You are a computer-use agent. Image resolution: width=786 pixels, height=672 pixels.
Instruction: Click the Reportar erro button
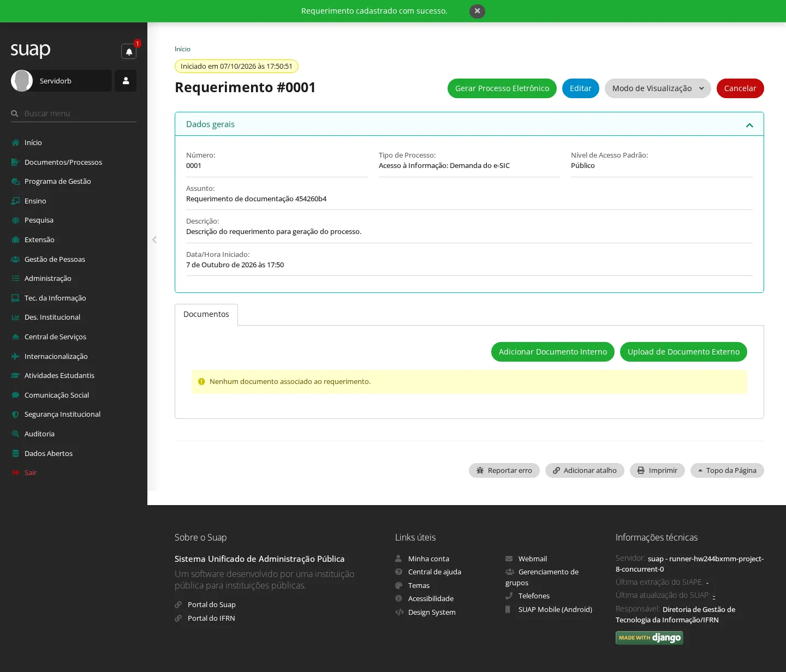pos(504,470)
